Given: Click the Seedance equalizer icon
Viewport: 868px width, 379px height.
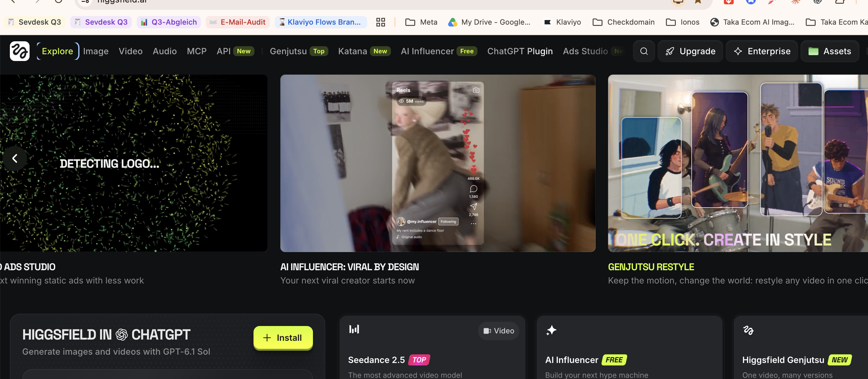Looking at the screenshot, I should [354, 329].
